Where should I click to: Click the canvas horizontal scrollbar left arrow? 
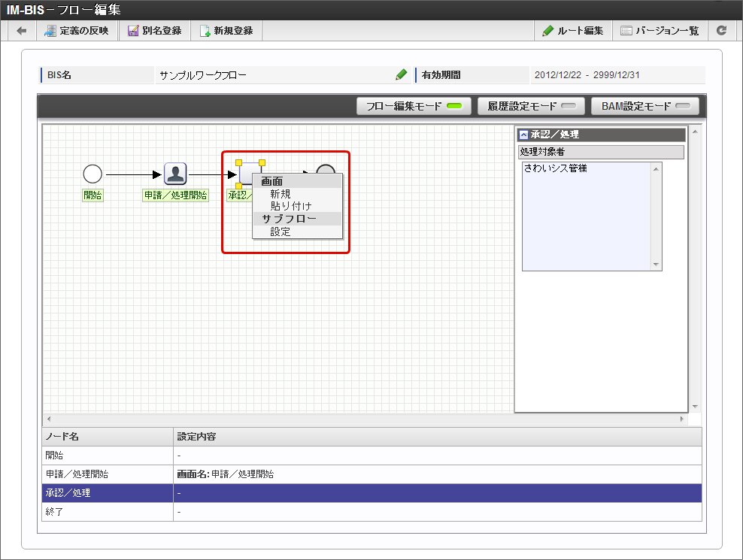(x=48, y=419)
